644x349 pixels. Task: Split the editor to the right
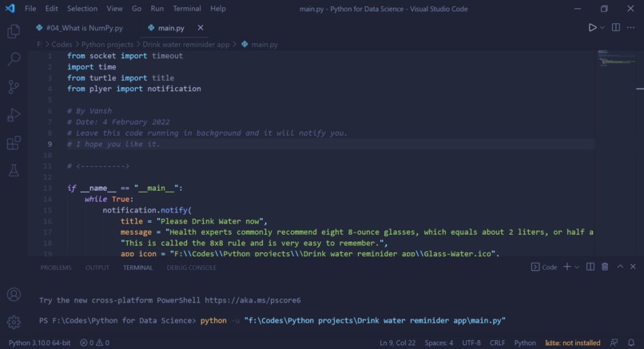[x=616, y=27]
